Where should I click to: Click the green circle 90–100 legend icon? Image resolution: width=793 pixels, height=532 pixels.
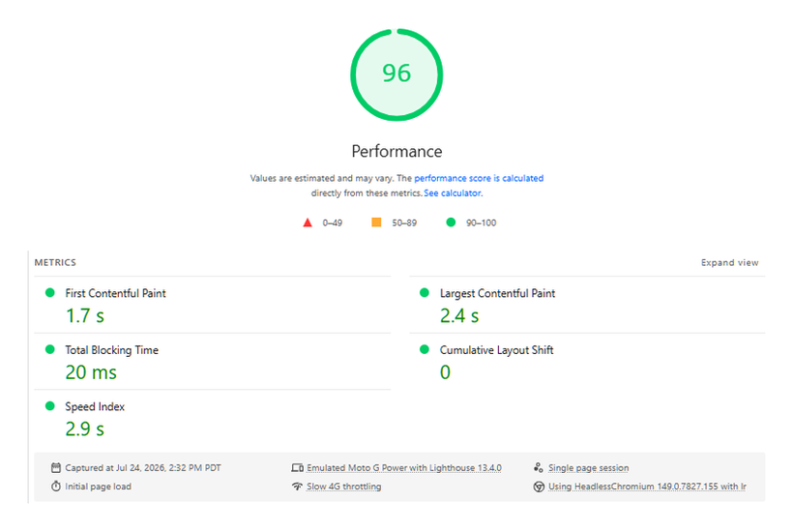pos(451,222)
